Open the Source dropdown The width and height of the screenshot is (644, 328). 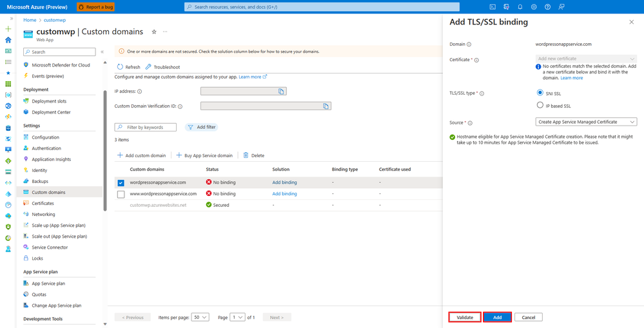coord(586,122)
